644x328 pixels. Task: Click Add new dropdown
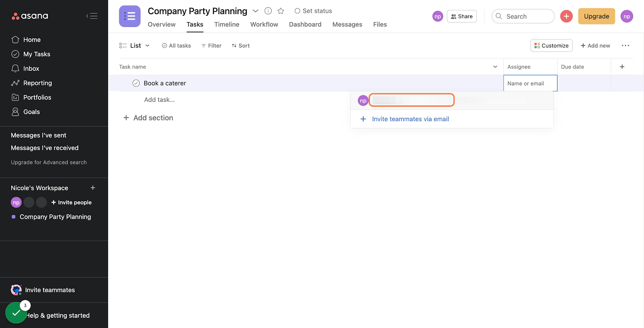click(595, 45)
